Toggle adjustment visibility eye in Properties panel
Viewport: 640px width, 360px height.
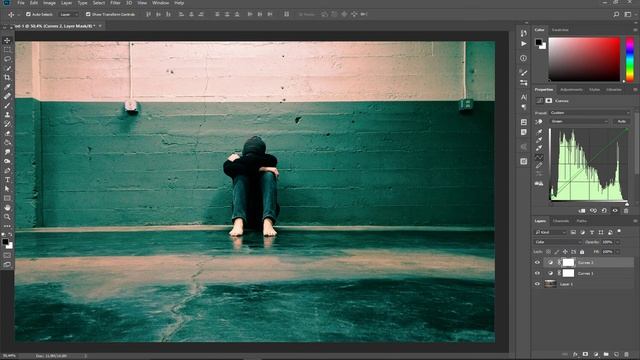tap(615, 211)
